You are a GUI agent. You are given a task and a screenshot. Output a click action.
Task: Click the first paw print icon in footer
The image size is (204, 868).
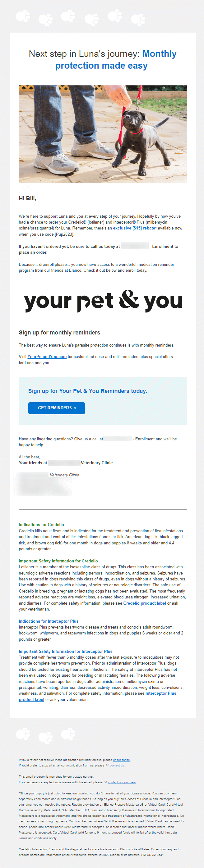point(23,734)
